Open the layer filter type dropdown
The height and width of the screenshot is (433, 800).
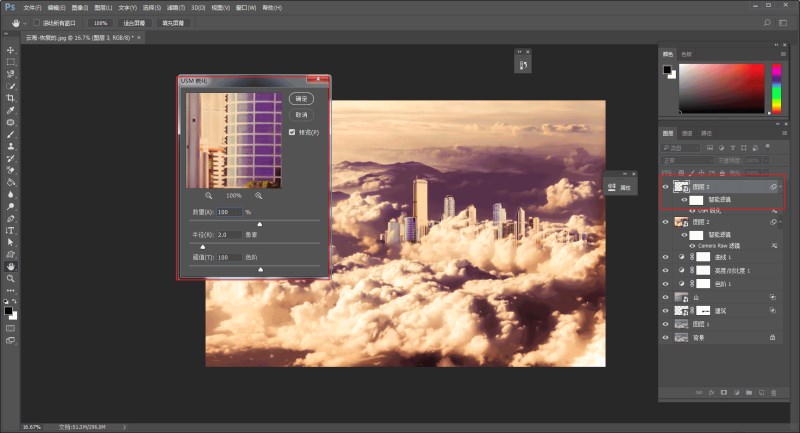[x=680, y=147]
